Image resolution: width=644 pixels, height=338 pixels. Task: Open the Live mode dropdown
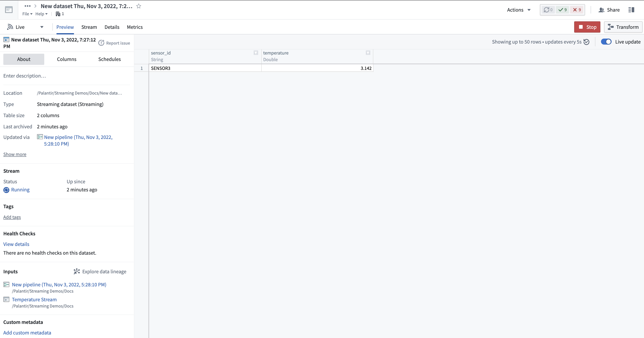click(42, 27)
